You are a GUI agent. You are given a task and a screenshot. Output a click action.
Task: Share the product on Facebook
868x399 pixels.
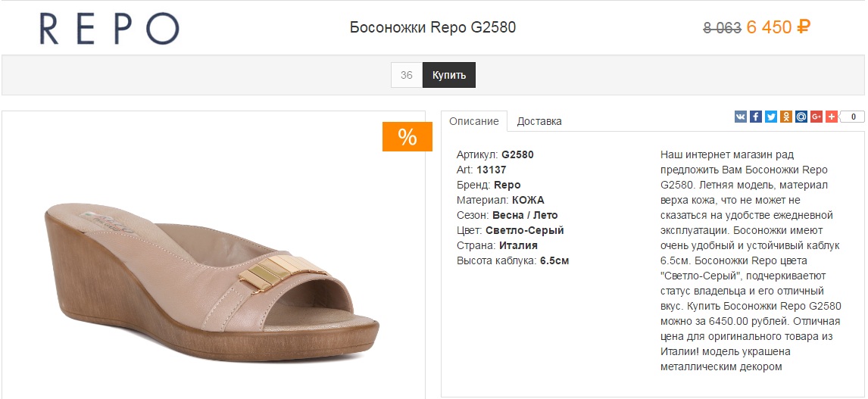(x=755, y=117)
